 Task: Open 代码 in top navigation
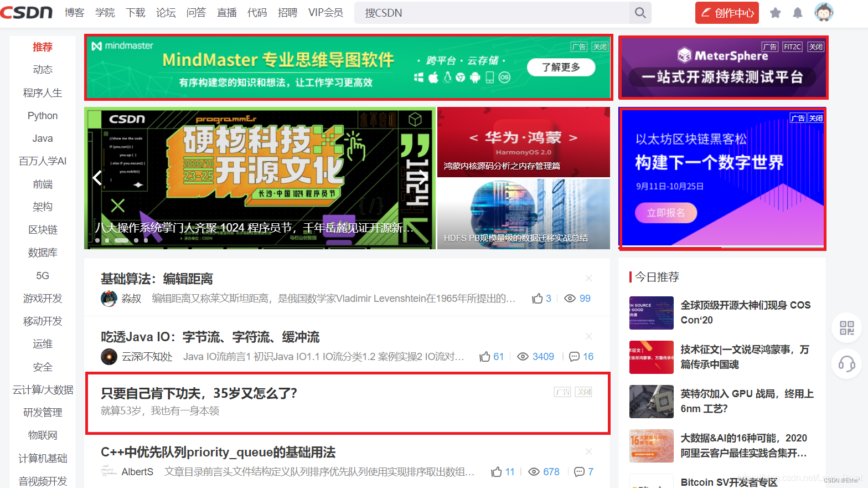(257, 12)
